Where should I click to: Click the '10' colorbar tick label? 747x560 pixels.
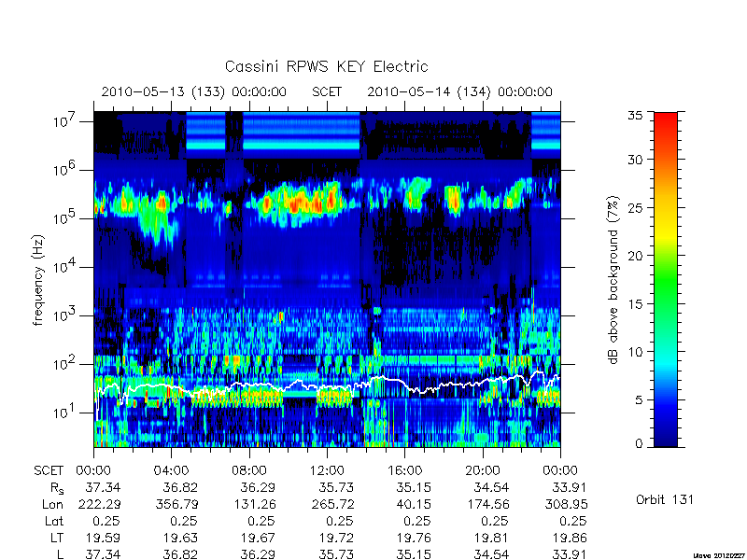pos(634,352)
